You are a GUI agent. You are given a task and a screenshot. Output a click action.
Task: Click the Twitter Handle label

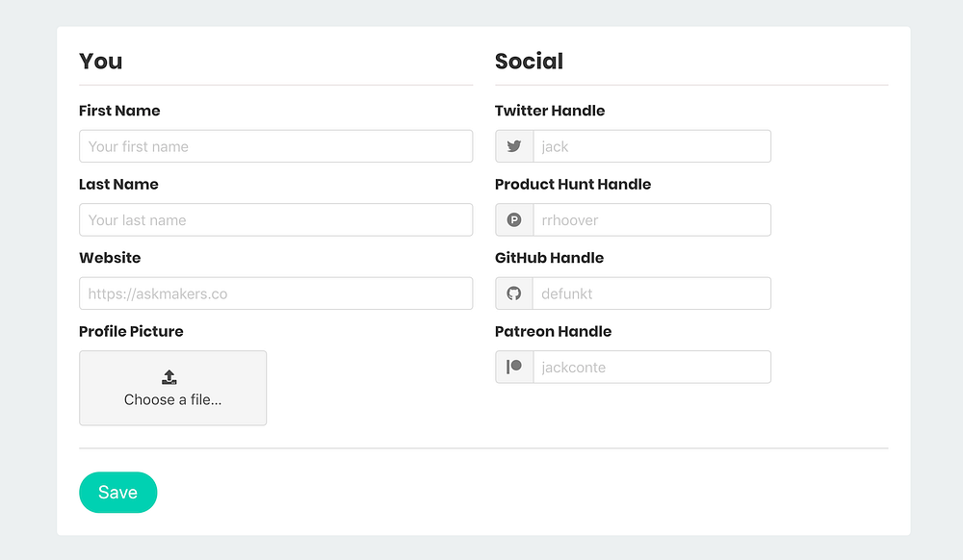tap(550, 111)
